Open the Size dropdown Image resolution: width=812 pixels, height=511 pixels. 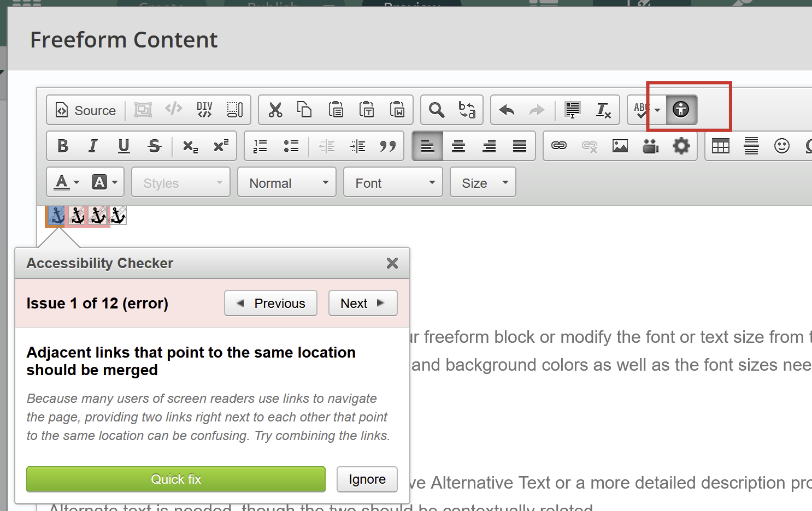(483, 182)
